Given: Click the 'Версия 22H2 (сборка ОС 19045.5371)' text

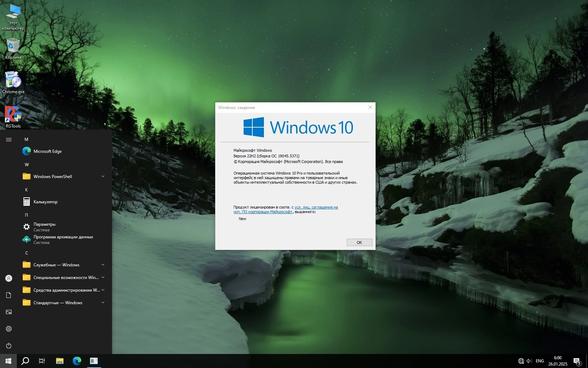Looking at the screenshot, I should [x=266, y=156].
